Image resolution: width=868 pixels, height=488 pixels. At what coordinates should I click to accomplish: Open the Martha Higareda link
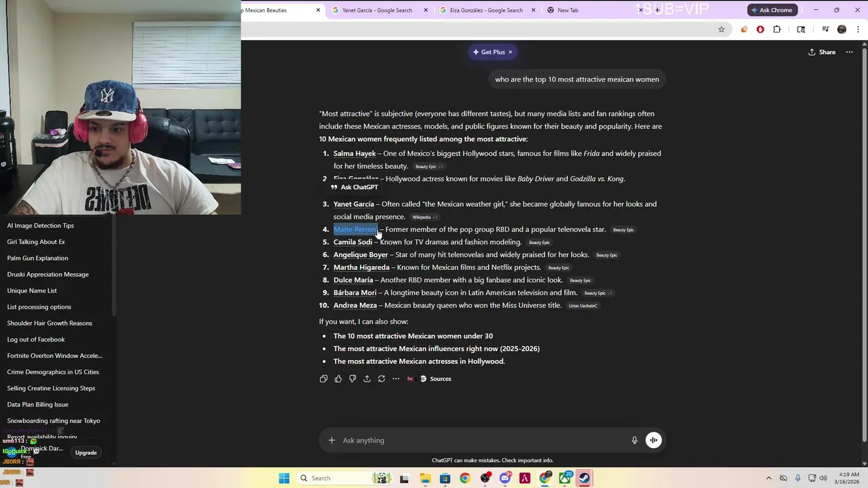click(x=361, y=268)
